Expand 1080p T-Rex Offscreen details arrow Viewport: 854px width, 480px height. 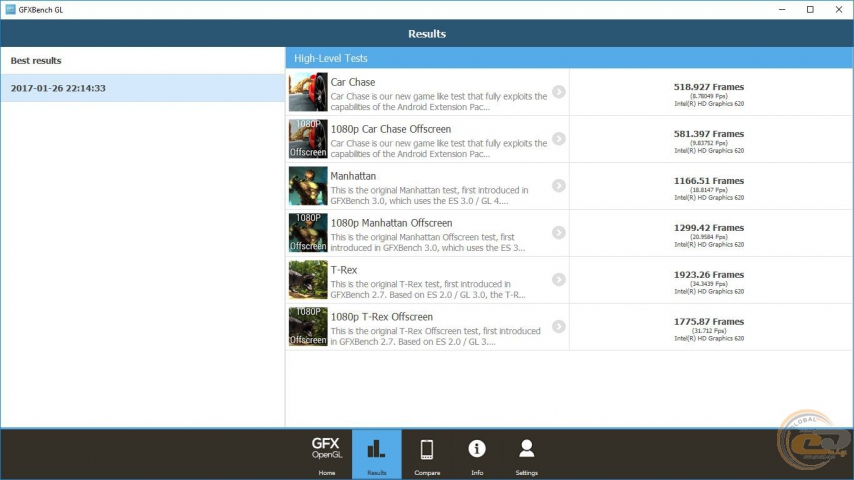pyautogui.click(x=558, y=327)
